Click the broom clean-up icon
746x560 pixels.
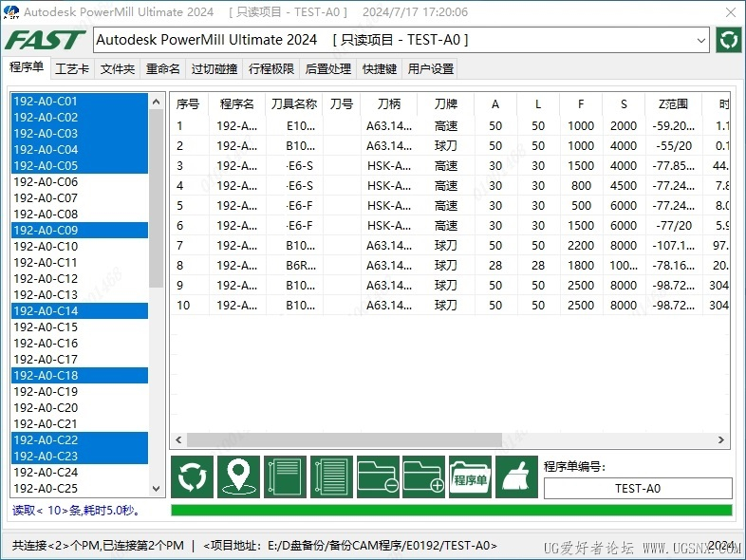[516, 477]
